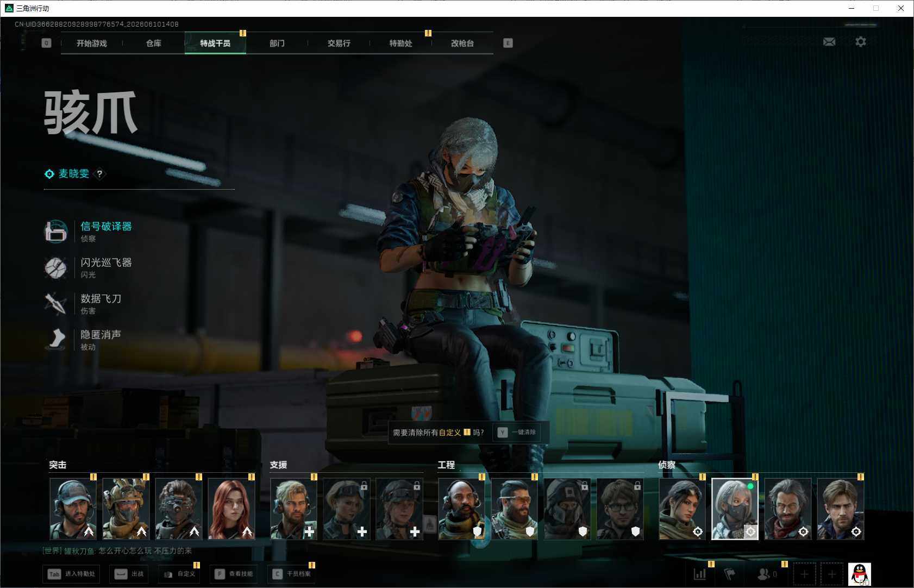Click the 查看技能 button
Image resolution: width=914 pixels, height=588 pixels.
coord(234,574)
